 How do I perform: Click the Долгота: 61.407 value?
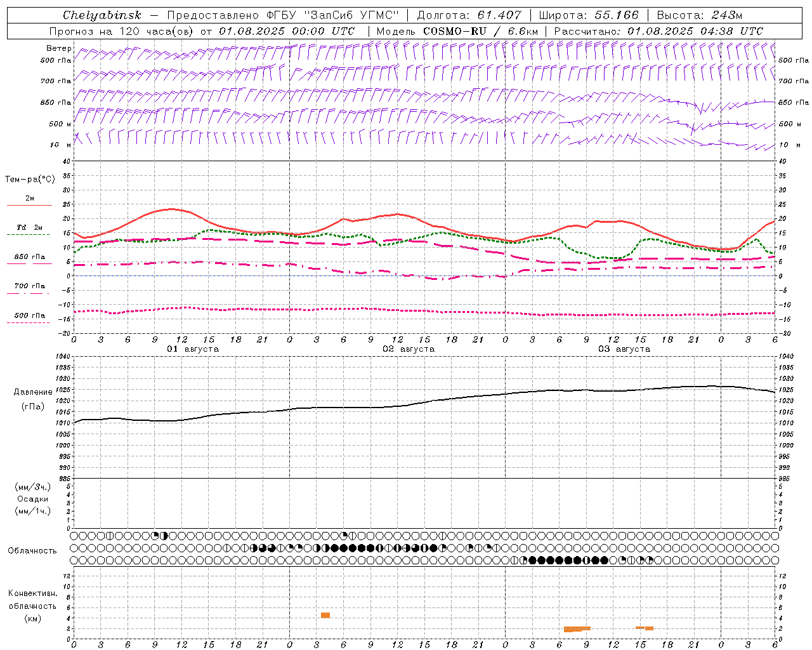[468, 15]
